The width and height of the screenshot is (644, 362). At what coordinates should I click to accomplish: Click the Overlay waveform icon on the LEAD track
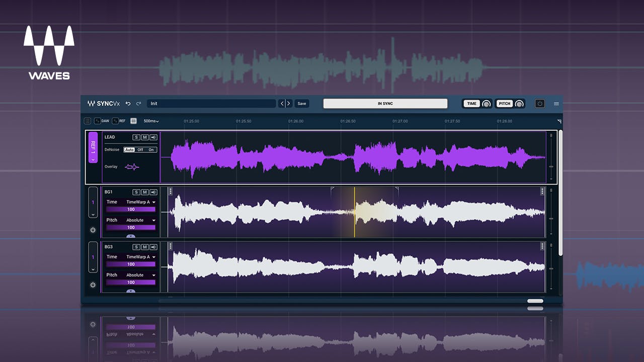point(132,167)
